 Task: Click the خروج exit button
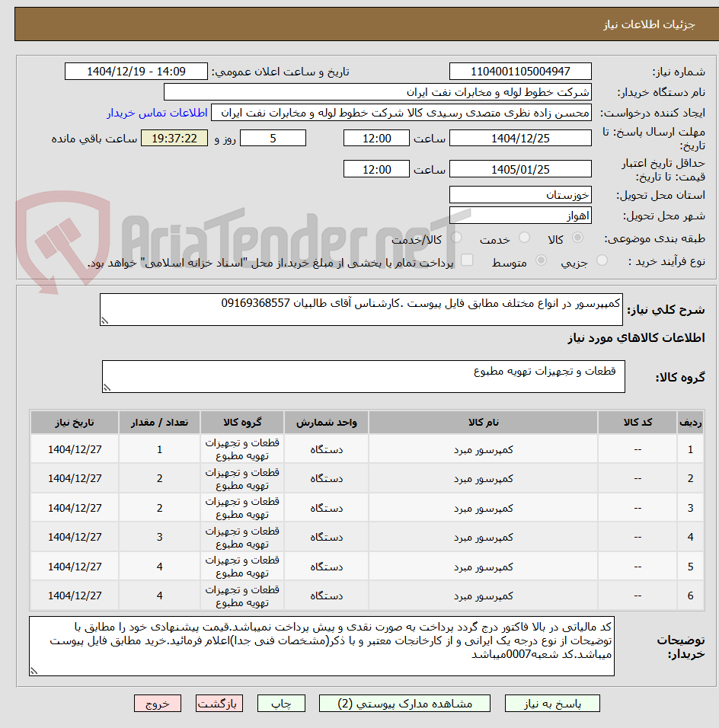point(158,704)
